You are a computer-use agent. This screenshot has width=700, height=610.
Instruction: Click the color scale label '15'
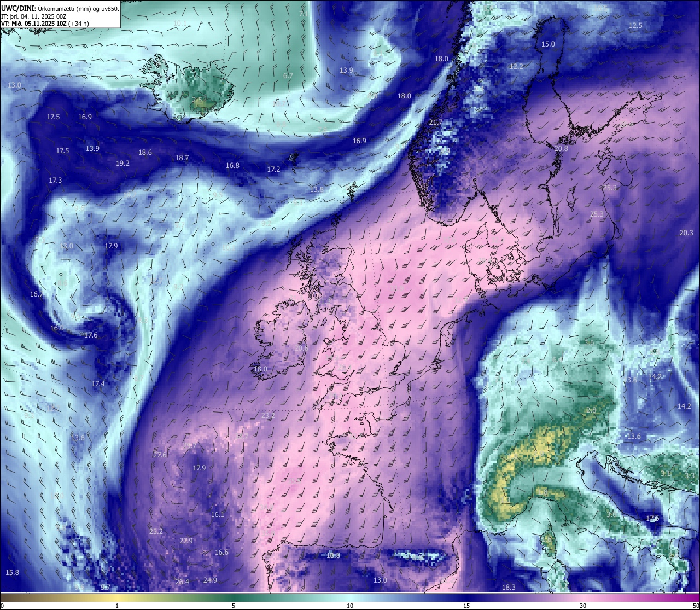click(x=466, y=606)
